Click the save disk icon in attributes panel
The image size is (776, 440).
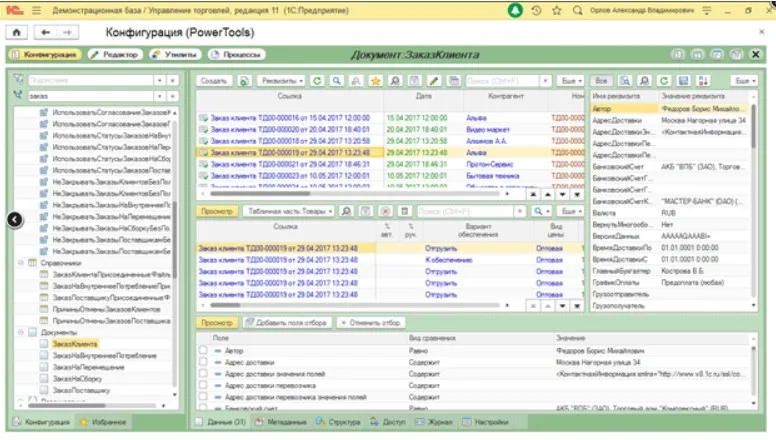tap(683, 81)
